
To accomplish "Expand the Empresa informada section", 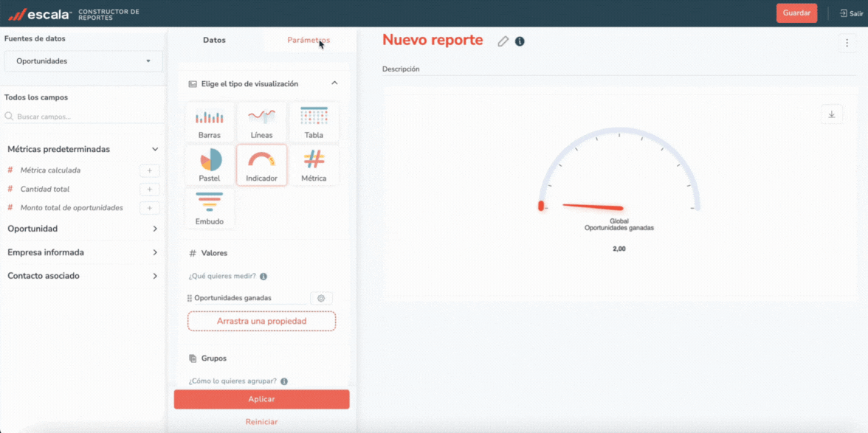I will coord(83,252).
